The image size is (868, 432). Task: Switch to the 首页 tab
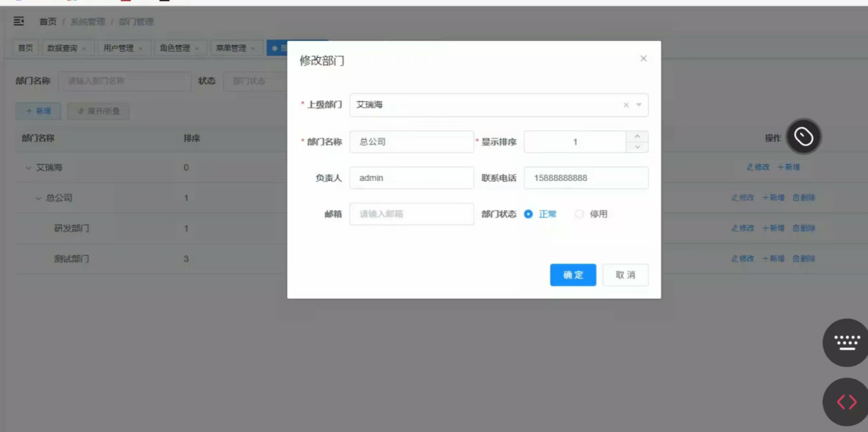tap(25, 48)
